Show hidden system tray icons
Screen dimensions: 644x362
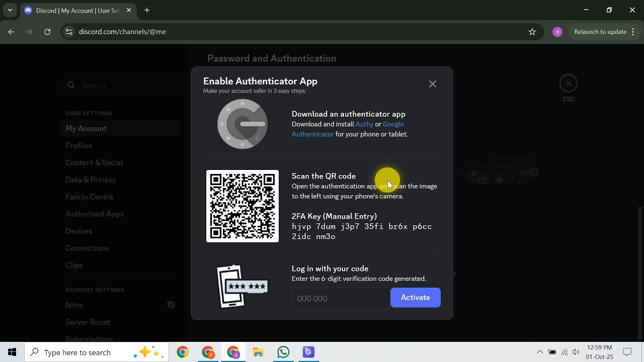point(540,352)
